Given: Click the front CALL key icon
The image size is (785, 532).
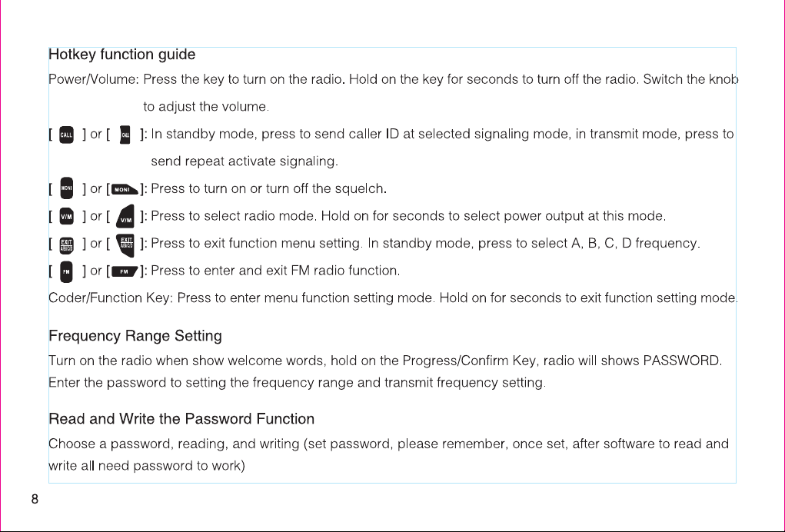Looking at the screenshot, I should [66, 135].
